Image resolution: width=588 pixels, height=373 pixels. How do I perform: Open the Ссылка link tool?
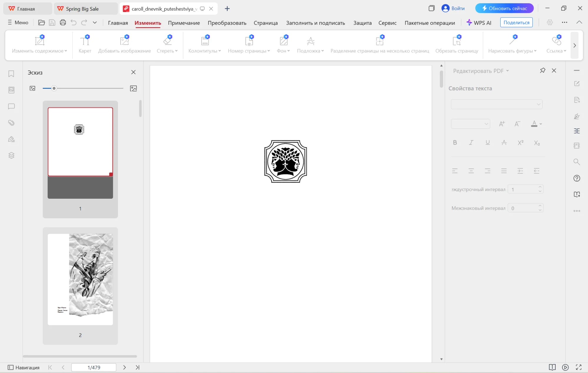tap(556, 44)
